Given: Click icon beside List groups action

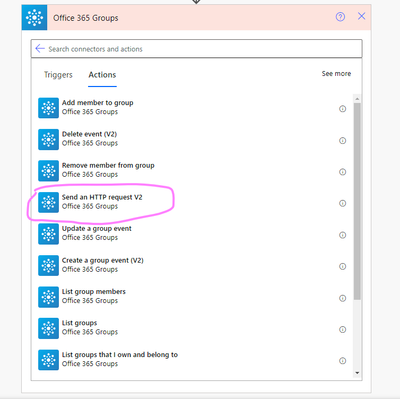Looking at the screenshot, I should coord(48,328).
